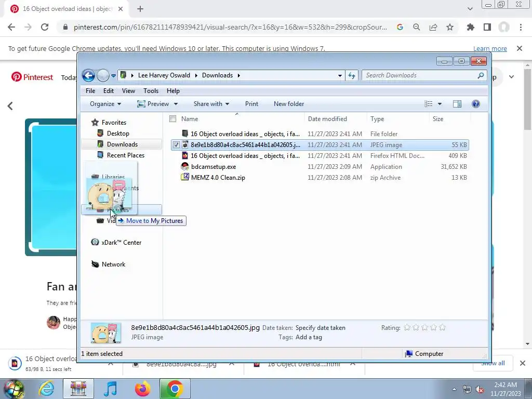Sort by Date modified column
Viewport: 532px width, 399px height.
(x=327, y=119)
